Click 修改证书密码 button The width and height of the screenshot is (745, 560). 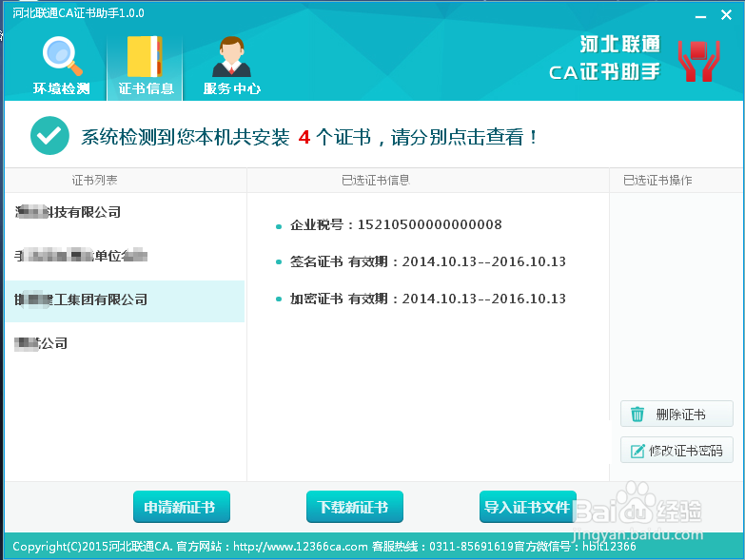click(x=676, y=450)
